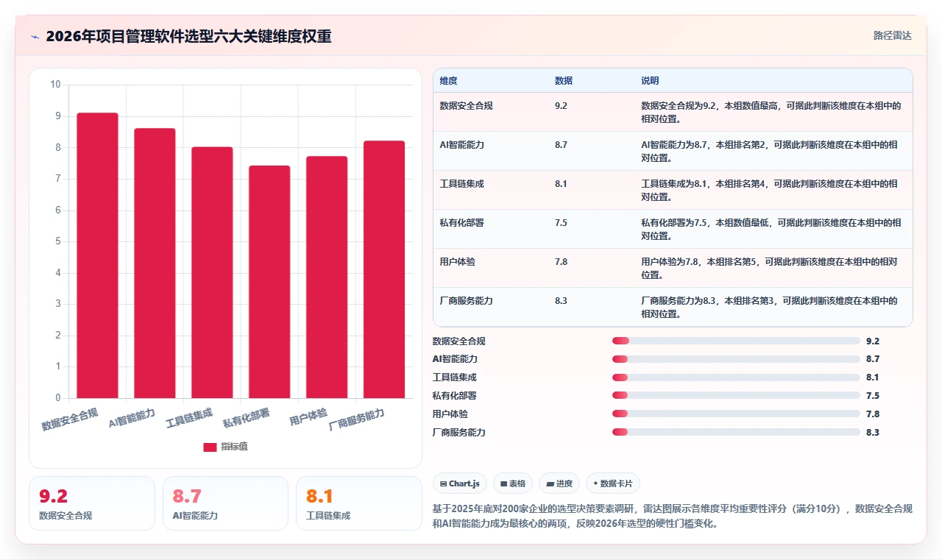Viewport: 942px width, 560px height.
Task: Toggle the 指标值 legend swatch
Action: [210, 447]
